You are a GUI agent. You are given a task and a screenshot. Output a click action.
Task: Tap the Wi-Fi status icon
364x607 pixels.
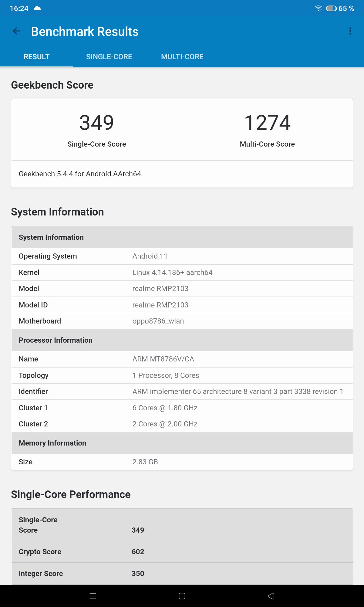318,8
